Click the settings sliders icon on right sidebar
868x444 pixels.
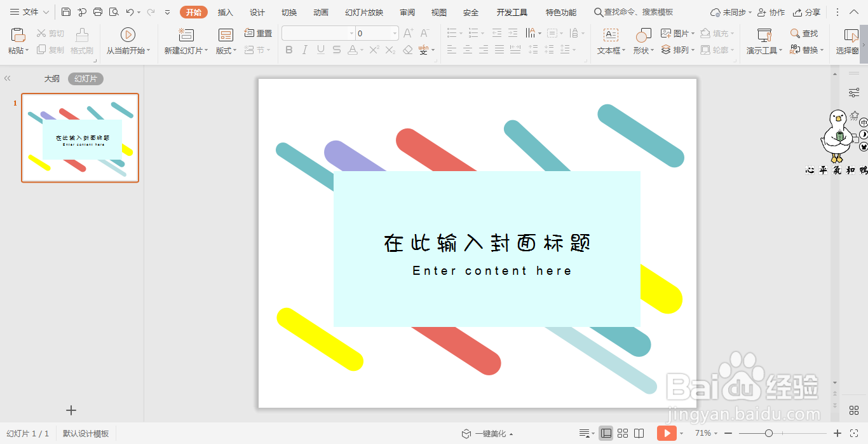click(854, 93)
